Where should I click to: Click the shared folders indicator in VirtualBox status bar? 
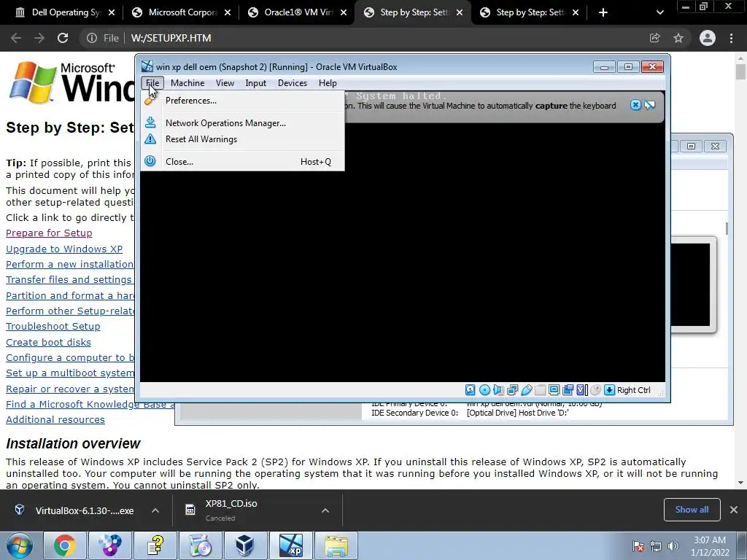pos(541,390)
